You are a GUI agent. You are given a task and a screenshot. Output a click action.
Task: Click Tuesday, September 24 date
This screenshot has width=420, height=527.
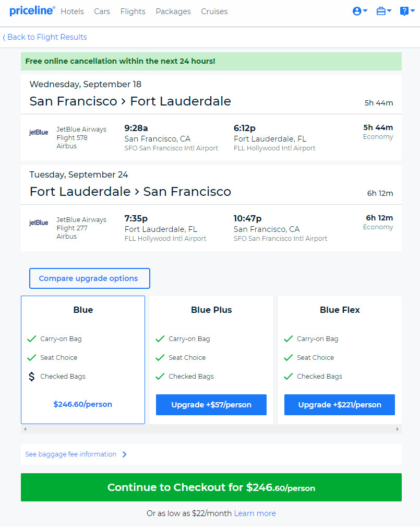click(x=79, y=175)
